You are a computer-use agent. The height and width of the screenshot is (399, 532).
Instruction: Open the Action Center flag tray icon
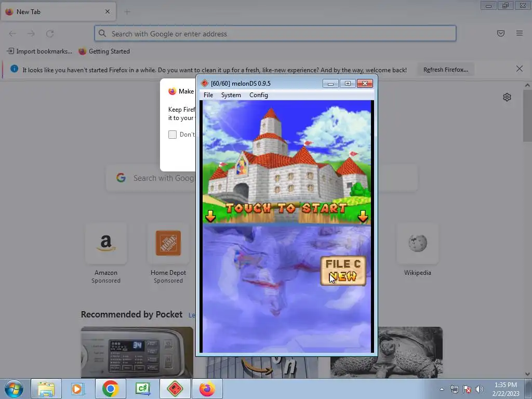[467, 389]
